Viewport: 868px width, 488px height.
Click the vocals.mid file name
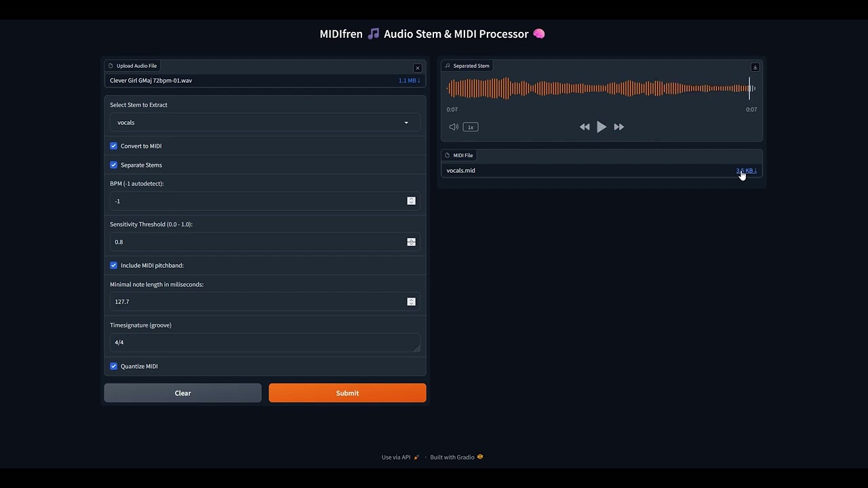click(461, 171)
